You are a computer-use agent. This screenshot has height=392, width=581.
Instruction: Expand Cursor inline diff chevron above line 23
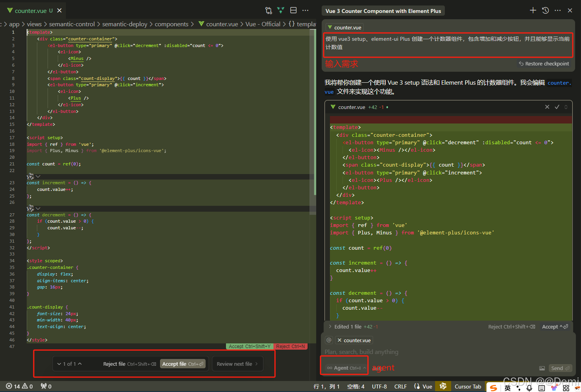click(38, 176)
